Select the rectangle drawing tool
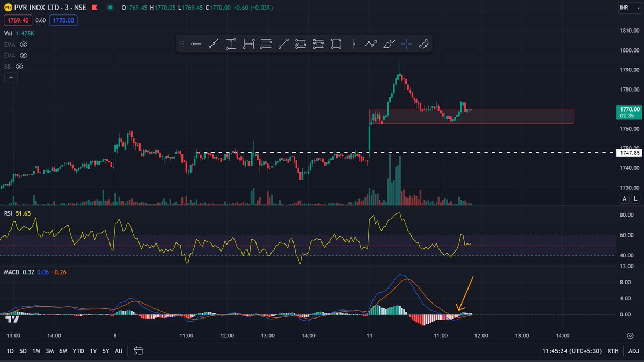Viewport: 644px width, 362px height. point(336,44)
